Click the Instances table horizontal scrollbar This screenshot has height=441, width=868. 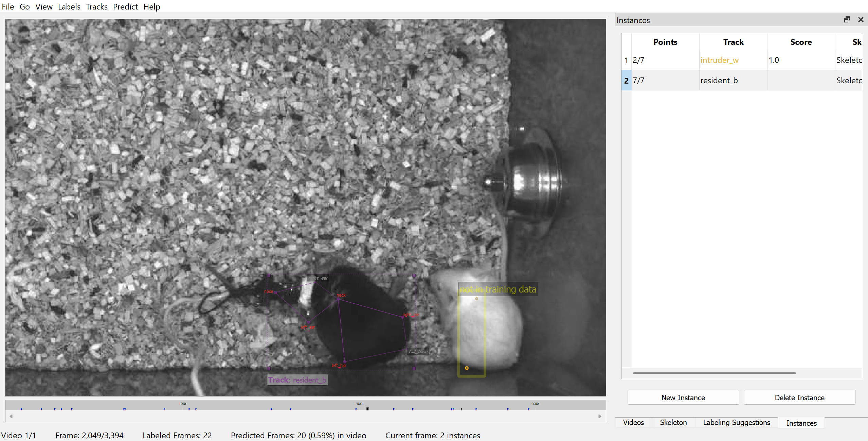pyautogui.click(x=714, y=373)
